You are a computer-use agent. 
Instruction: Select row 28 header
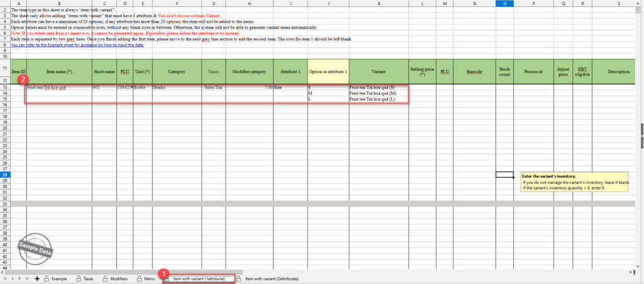tap(5, 174)
